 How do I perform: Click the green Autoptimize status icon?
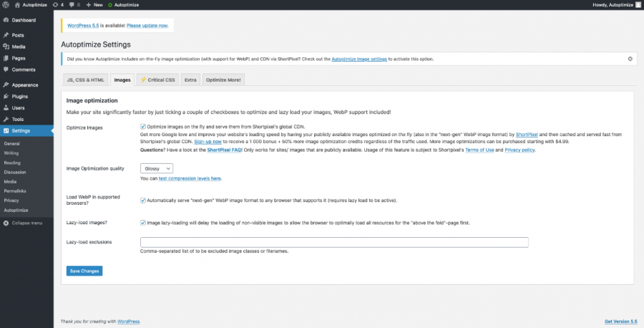(x=110, y=5)
